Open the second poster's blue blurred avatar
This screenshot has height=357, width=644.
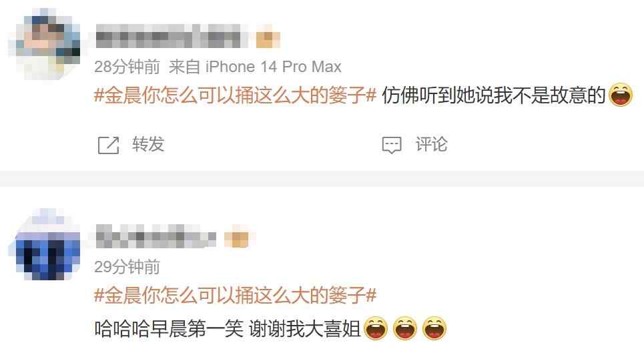pyautogui.click(x=44, y=244)
